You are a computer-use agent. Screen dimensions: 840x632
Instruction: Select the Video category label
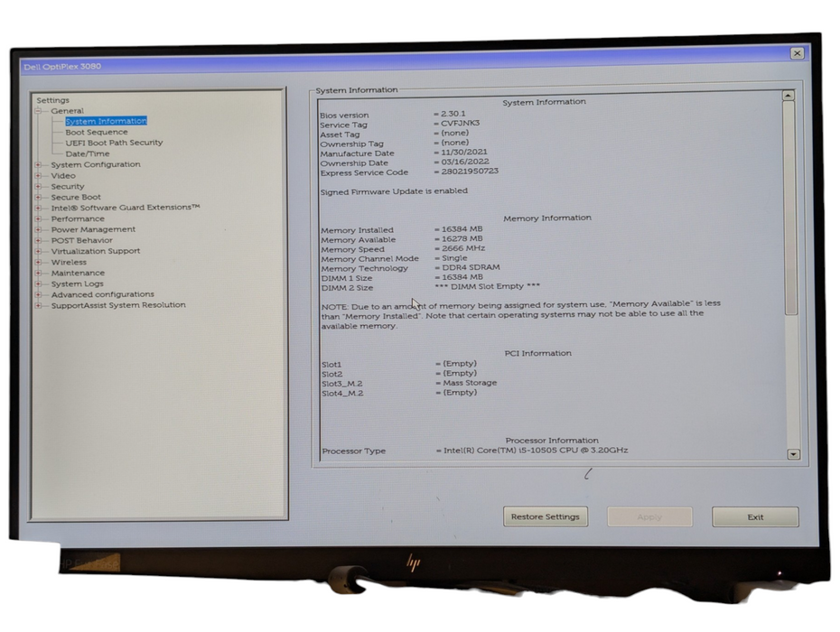[x=63, y=176]
